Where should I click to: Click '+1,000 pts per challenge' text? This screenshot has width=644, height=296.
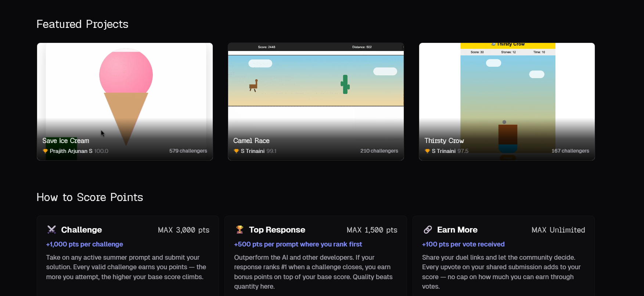tap(84, 244)
